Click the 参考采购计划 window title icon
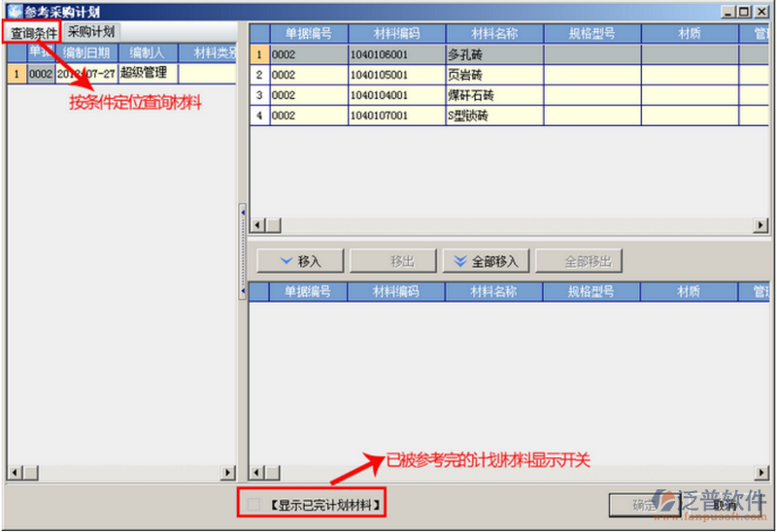The width and height of the screenshot is (777, 532). 15,11
